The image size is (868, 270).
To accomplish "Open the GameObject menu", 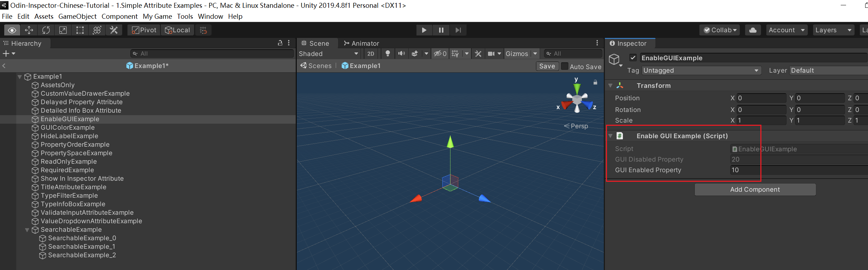I will click(x=77, y=16).
